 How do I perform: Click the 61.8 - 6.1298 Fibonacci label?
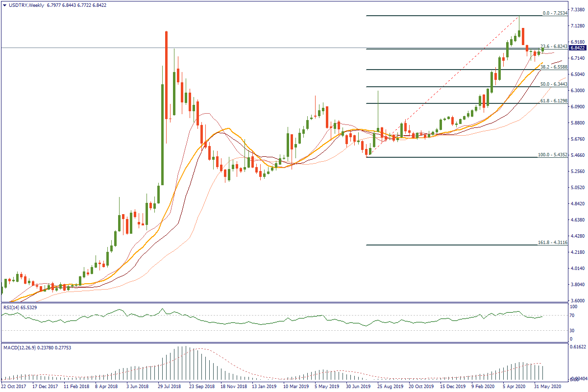click(x=553, y=100)
